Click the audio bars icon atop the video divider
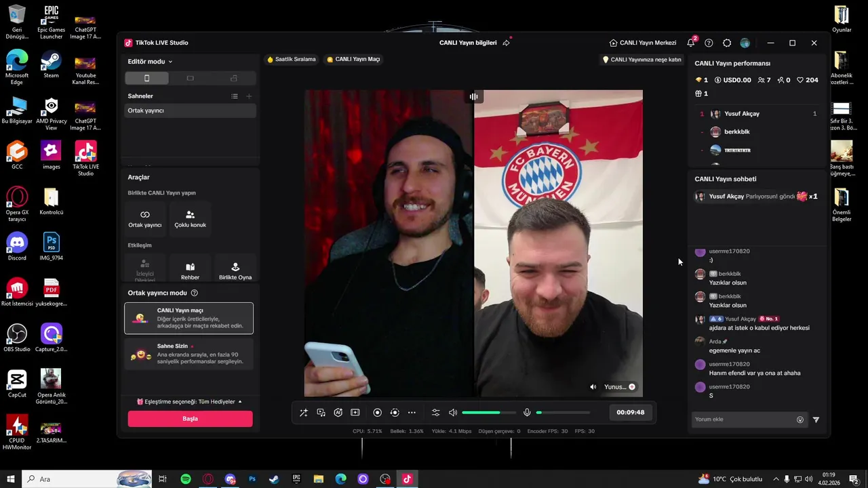868x488 pixels. tap(473, 96)
